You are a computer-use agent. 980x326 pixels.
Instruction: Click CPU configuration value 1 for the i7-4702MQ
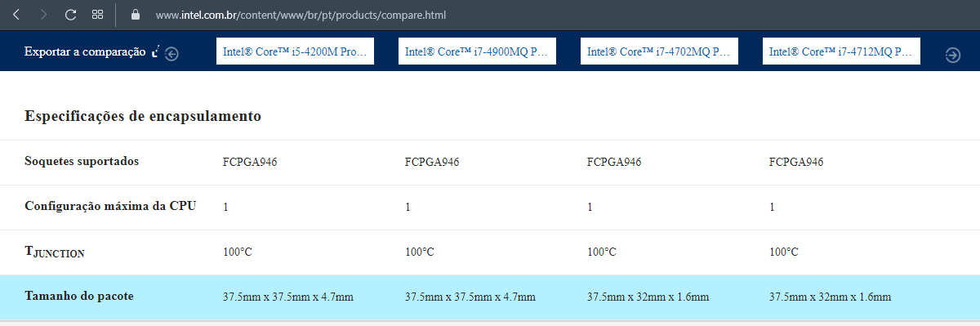click(590, 207)
